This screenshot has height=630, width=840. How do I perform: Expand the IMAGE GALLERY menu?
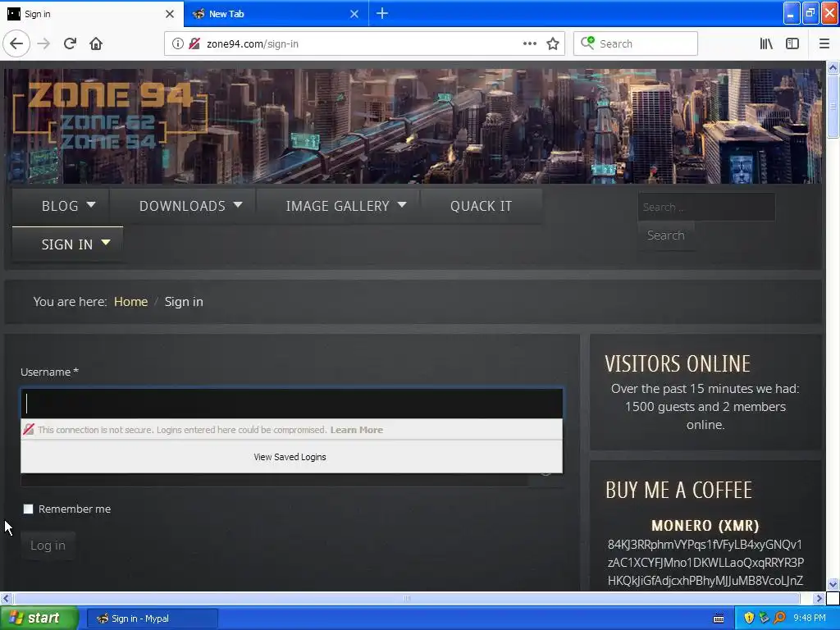coord(338,206)
